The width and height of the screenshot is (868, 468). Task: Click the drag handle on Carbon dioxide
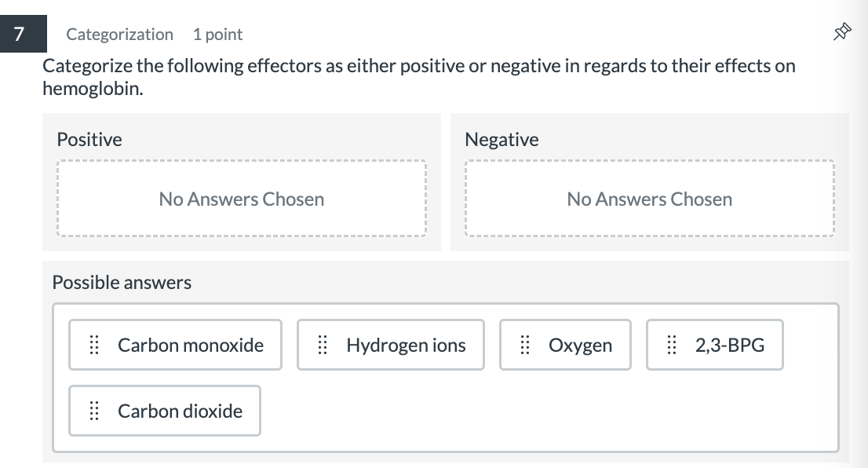93,411
